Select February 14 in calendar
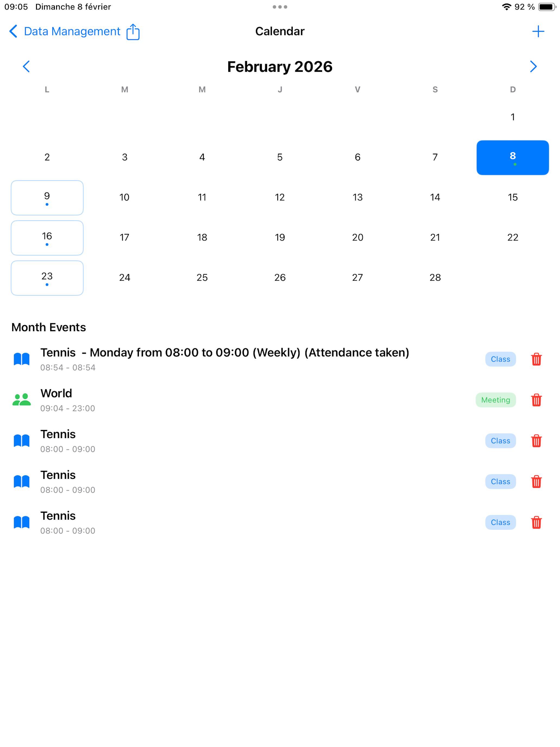This screenshot has width=560, height=747. tap(435, 198)
